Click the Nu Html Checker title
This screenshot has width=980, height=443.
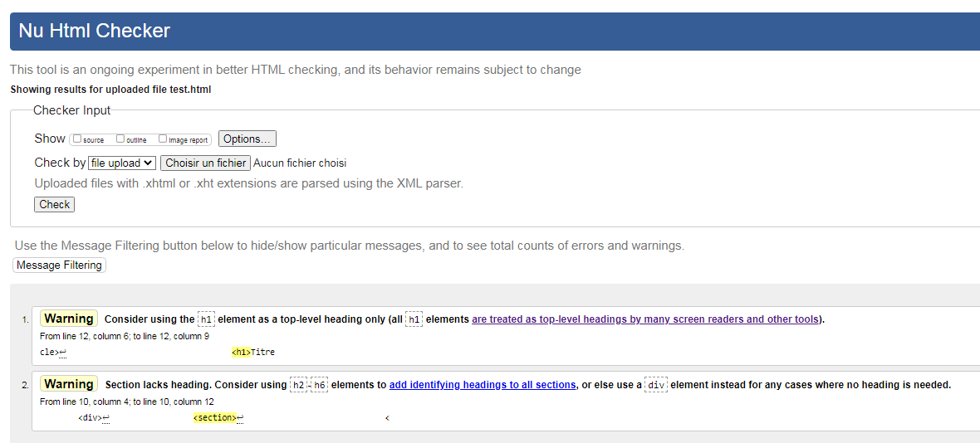(95, 31)
